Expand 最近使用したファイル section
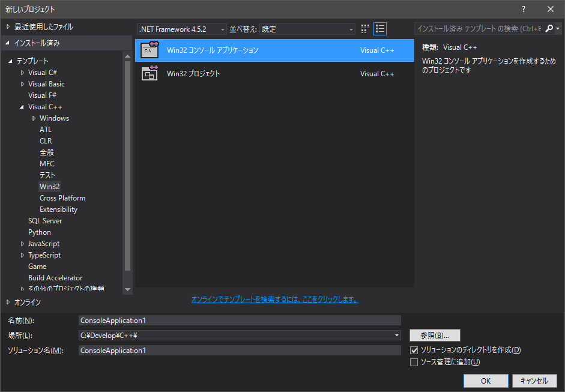The image size is (565, 392). pyautogui.click(x=8, y=26)
